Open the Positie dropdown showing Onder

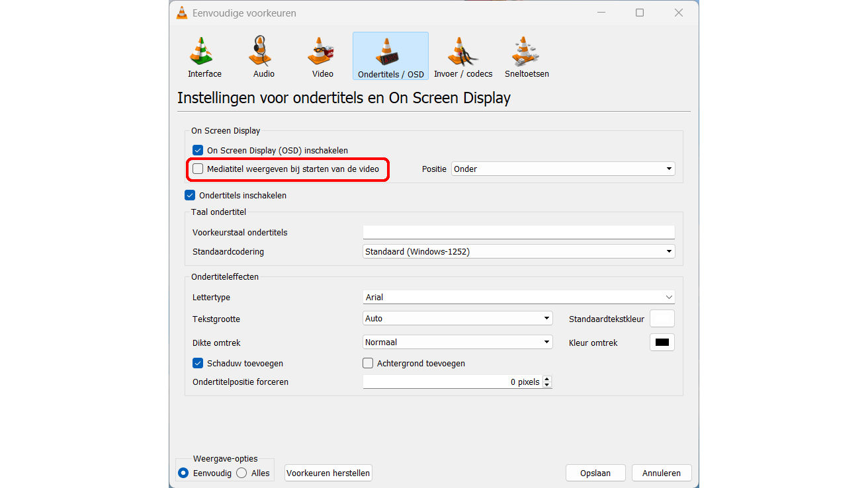click(563, 169)
